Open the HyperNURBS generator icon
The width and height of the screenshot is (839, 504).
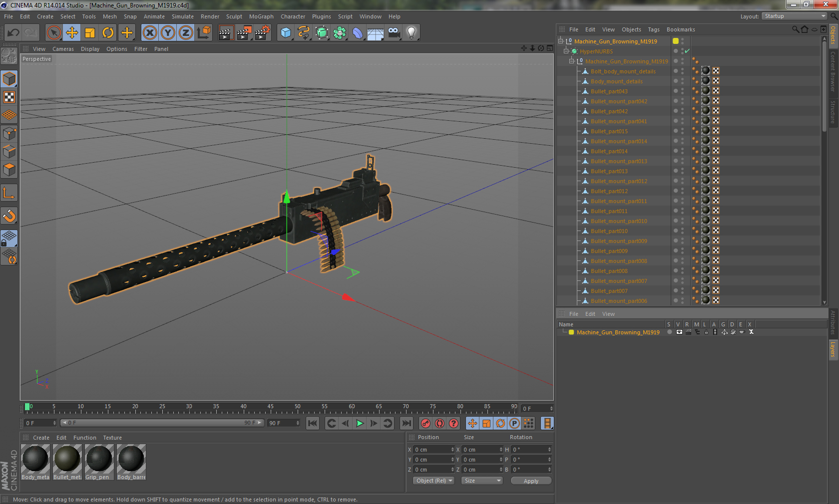coord(322,33)
